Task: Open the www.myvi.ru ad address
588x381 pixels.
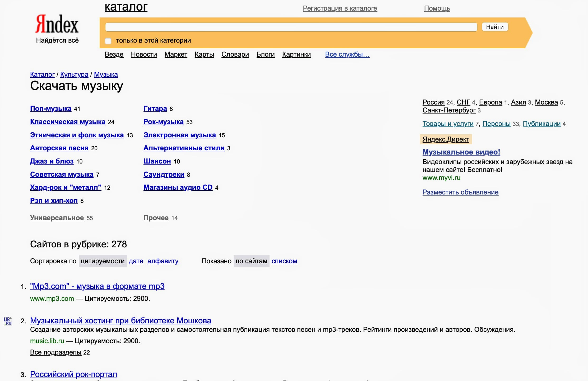Action: 441,178
